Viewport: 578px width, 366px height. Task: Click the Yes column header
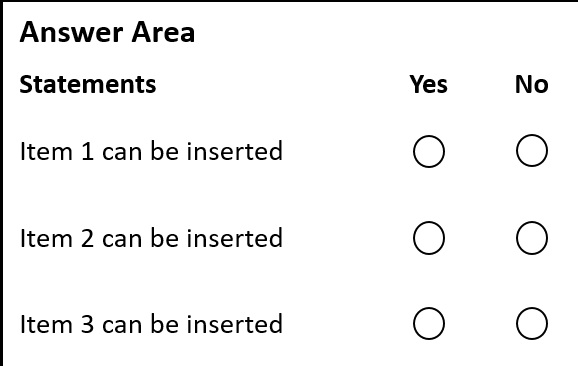coord(428,84)
